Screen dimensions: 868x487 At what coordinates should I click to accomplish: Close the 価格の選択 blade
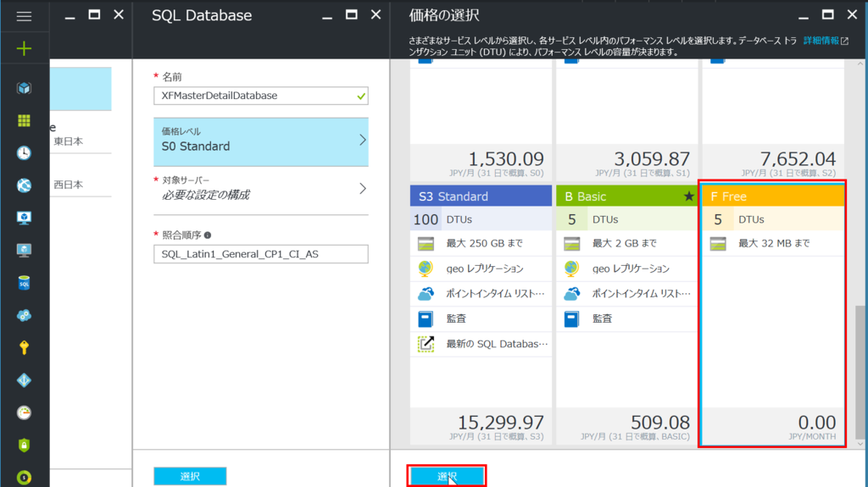click(x=852, y=15)
